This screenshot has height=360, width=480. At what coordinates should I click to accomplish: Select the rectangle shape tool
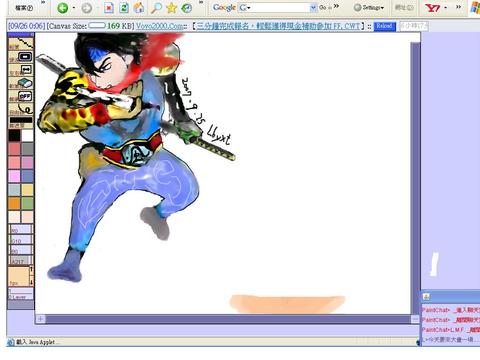click(21, 57)
